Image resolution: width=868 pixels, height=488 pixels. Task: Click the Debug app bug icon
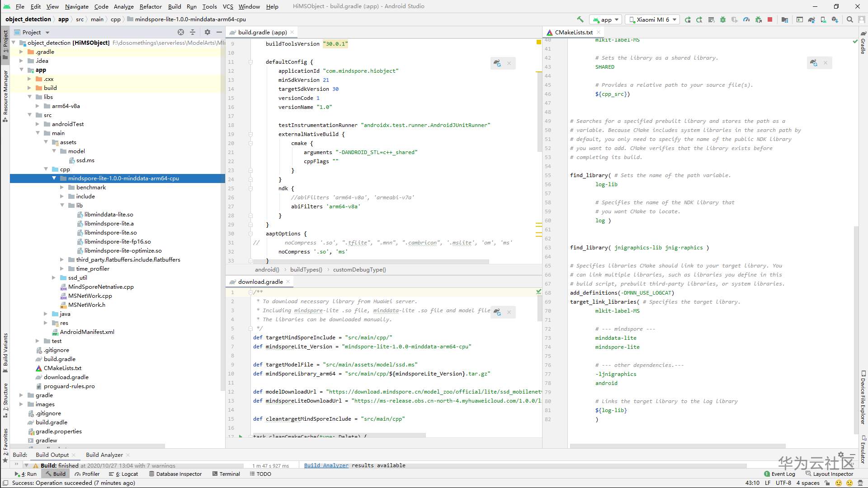tap(722, 19)
